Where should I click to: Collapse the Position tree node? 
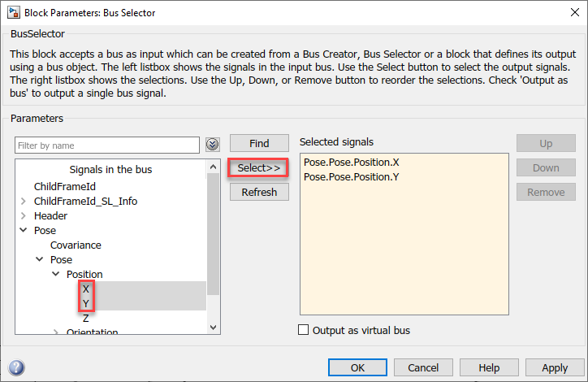tap(56, 275)
